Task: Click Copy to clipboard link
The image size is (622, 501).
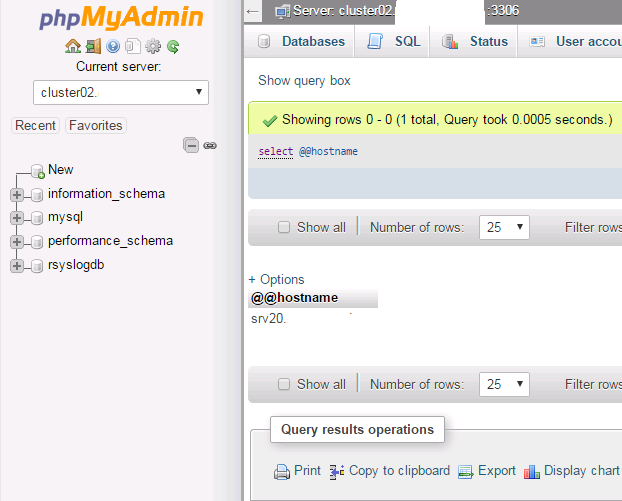Action: click(399, 470)
